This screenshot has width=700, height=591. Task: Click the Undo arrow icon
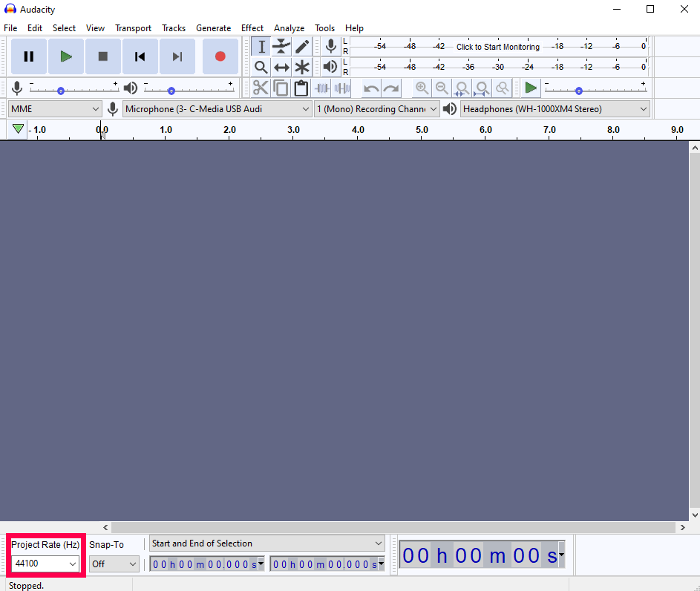[x=371, y=88]
